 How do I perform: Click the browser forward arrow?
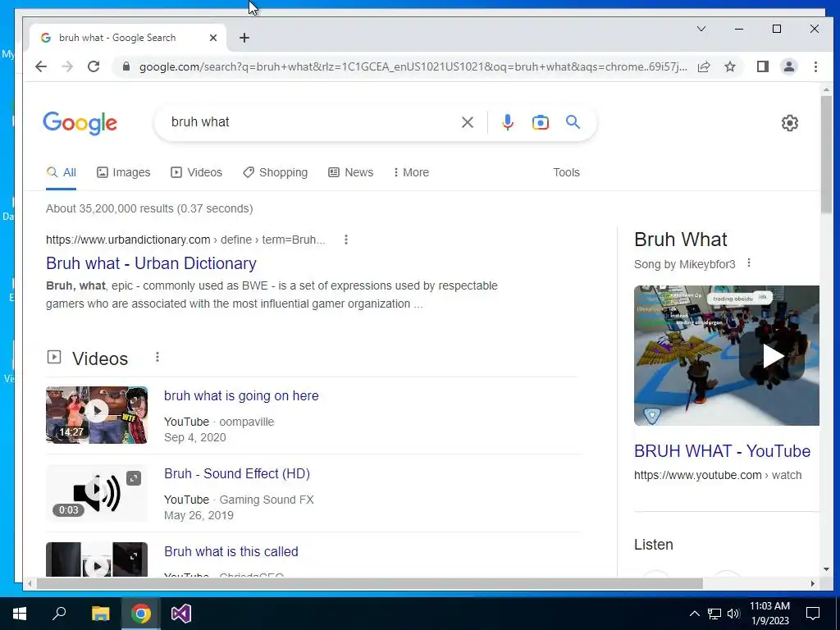(67, 66)
